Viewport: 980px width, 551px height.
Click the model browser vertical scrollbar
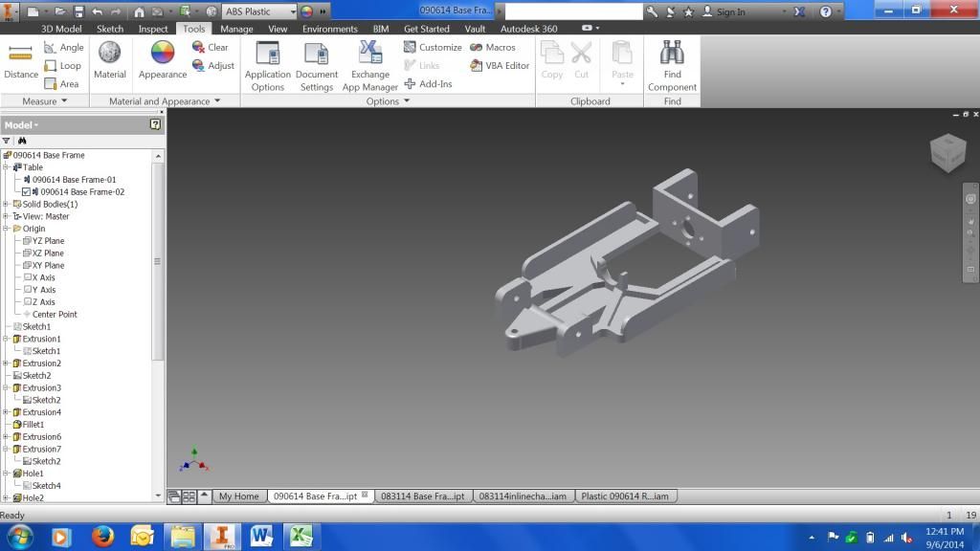(x=158, y=262)
